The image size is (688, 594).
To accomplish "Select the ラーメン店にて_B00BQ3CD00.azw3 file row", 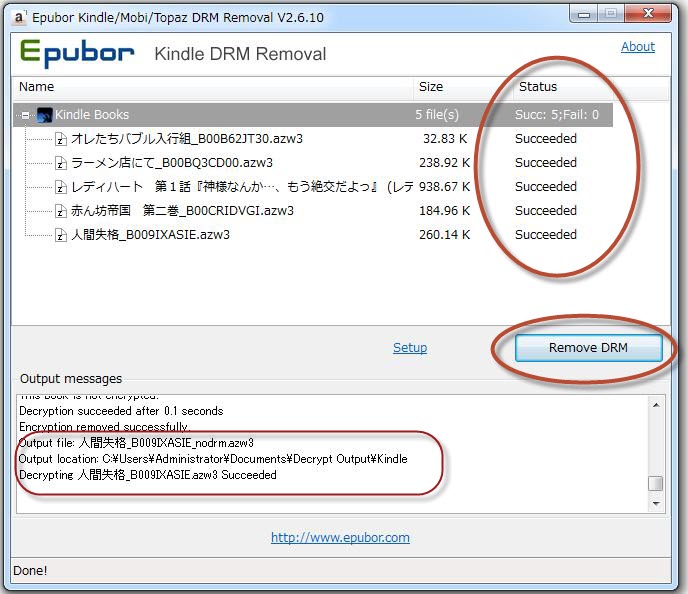I will pos(171,163).
